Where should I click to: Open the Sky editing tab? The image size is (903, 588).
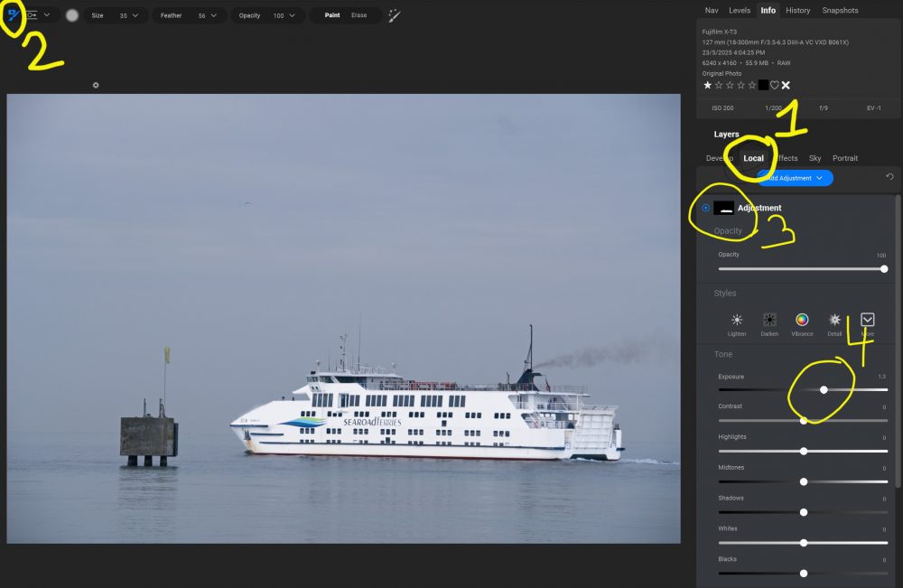[x=815, y=158]
